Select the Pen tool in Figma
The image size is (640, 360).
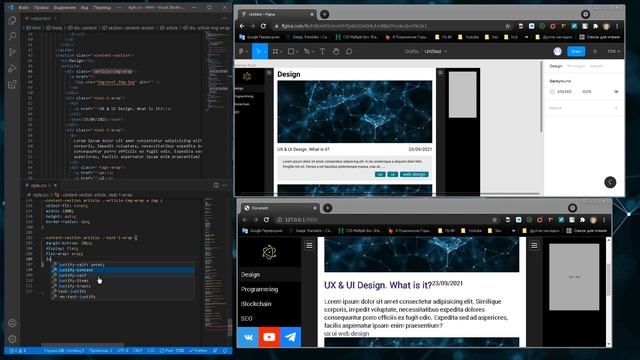click(307, 51)
